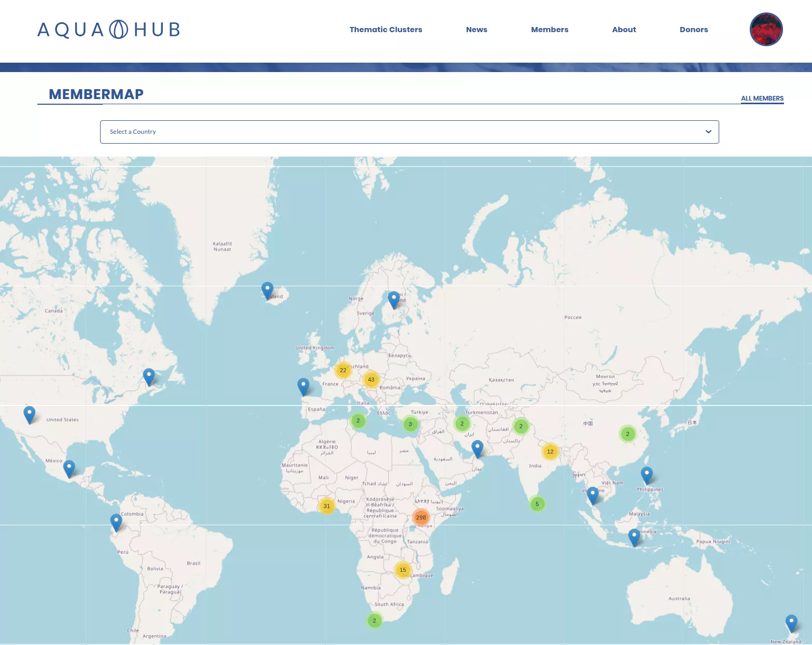Click the marker near New Zealand
This screenshot has width=812, height=645.
click(791, 622)
